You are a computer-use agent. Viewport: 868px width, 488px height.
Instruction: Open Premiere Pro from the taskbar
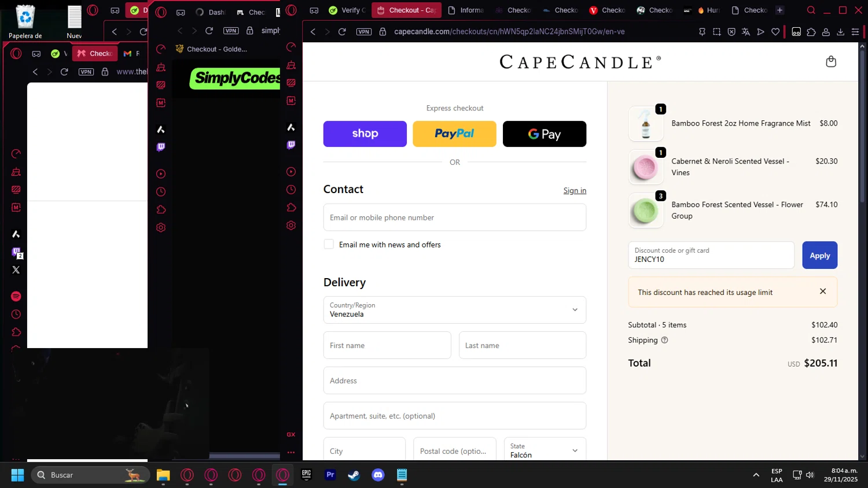click(x=330, y=475)
